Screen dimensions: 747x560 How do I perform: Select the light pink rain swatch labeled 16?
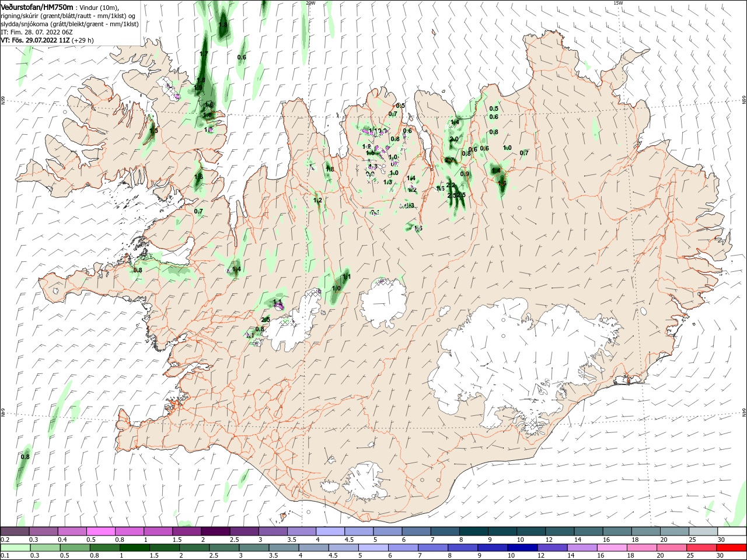(x=612, y=548)
